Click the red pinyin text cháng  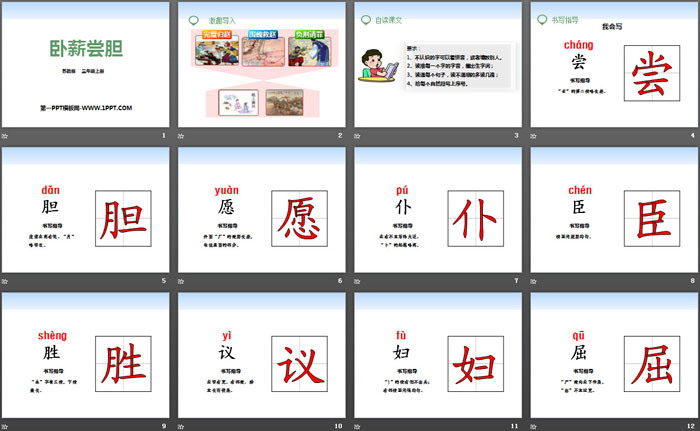point(579,45)
